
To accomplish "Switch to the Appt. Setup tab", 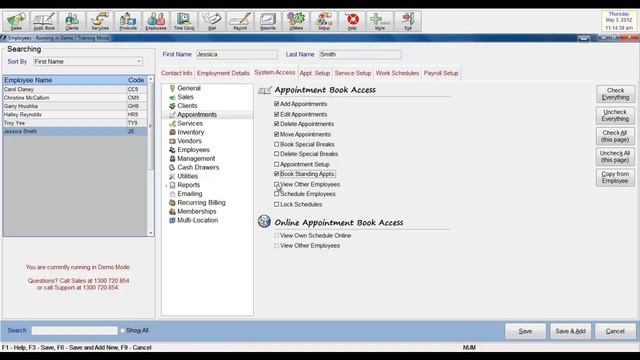I will pos(315,73).
